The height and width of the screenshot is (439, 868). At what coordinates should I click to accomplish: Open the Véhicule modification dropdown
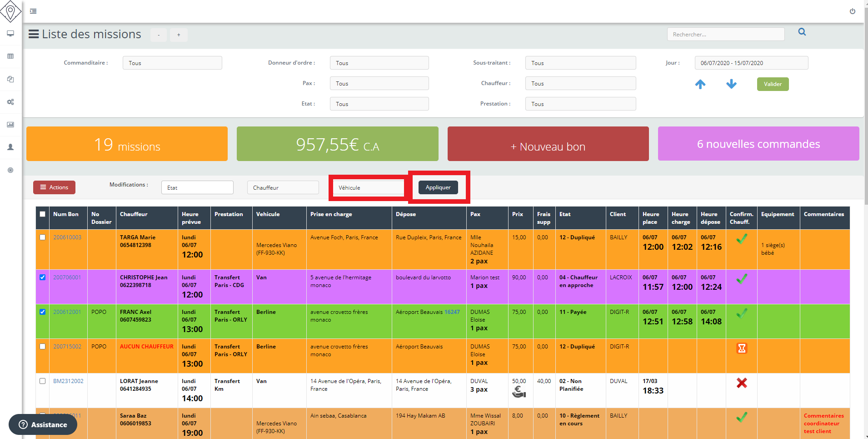tap(368, 187)
